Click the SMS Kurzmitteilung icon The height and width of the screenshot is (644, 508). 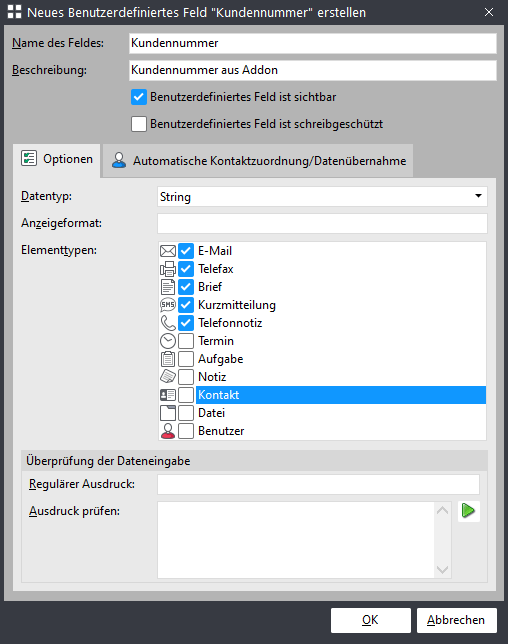[x=168, y=305]
